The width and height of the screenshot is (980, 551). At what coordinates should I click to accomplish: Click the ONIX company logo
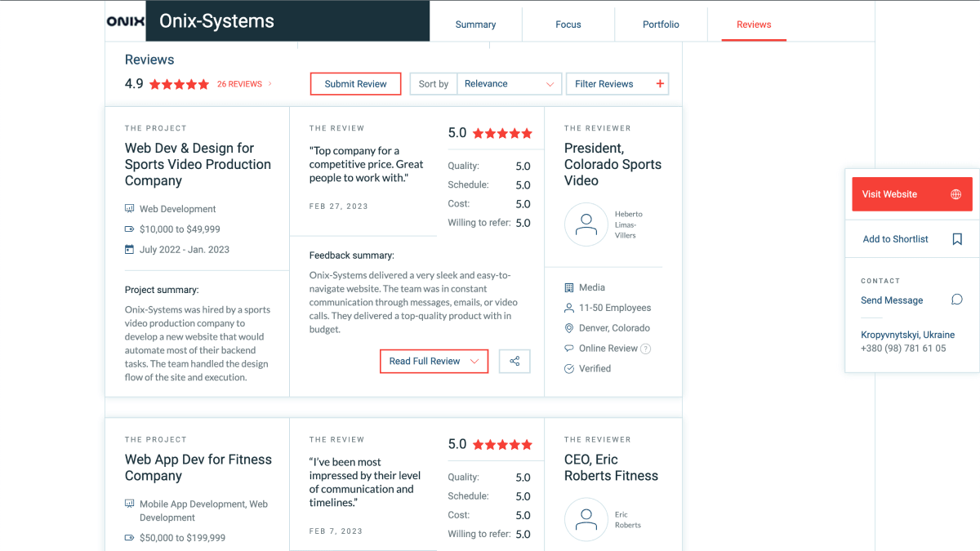tap(126, 21)
